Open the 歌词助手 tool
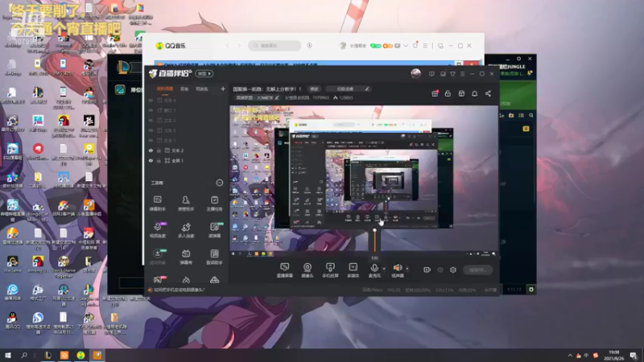Screen dimensions: 644x362 (x=214, y=257)
